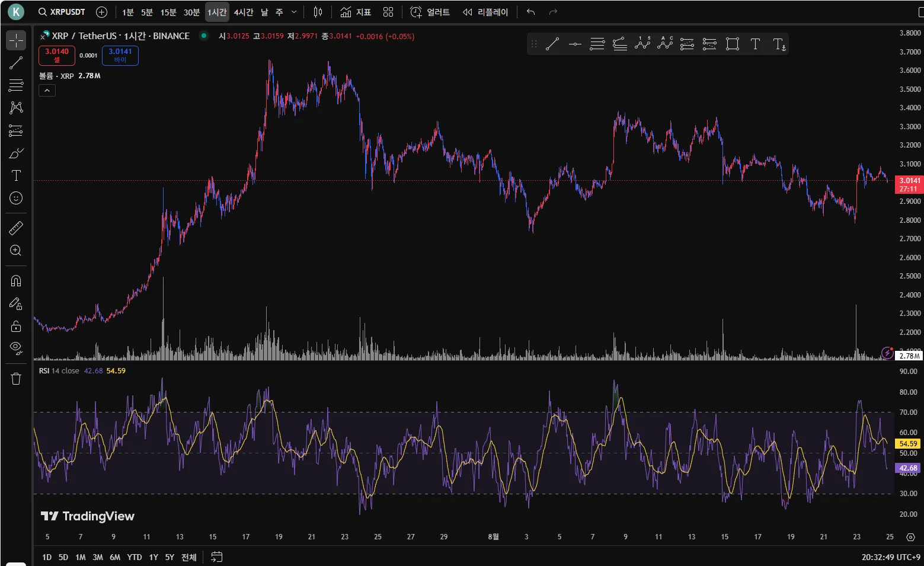Viewport: 924px width, 566px height.
Task: Select the 1시간 interval
Action: tap(217, 12)
